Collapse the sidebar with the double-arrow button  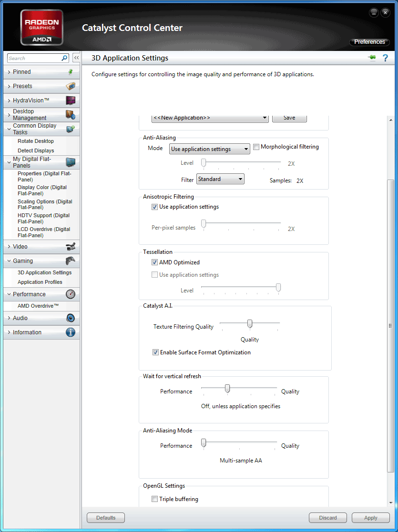76,58
